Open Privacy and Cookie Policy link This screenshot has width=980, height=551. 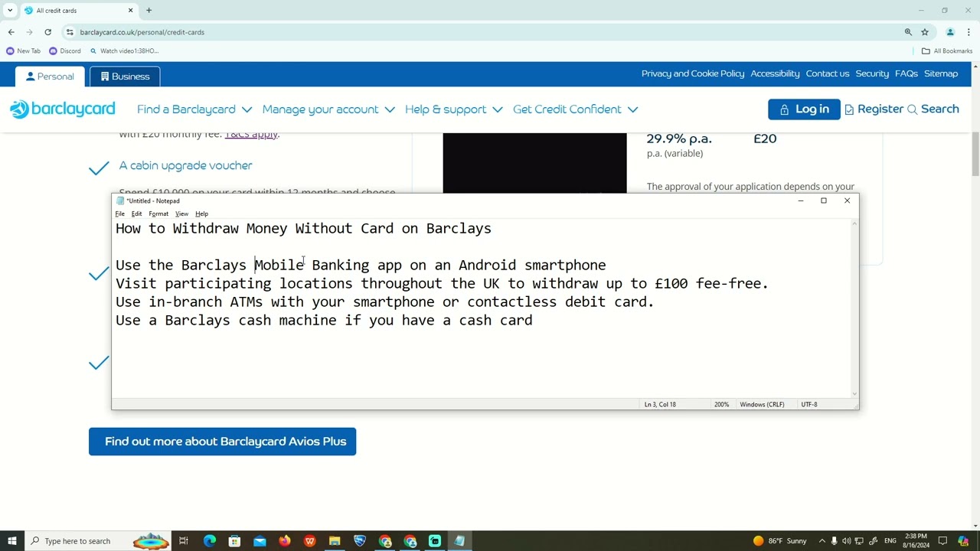click(693, 73)
